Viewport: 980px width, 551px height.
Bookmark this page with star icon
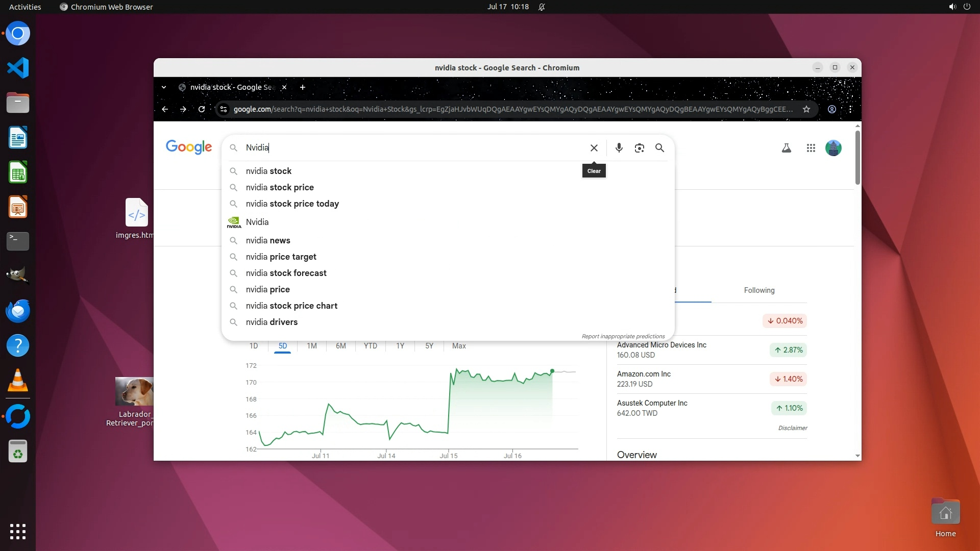[x=806, y=109]
